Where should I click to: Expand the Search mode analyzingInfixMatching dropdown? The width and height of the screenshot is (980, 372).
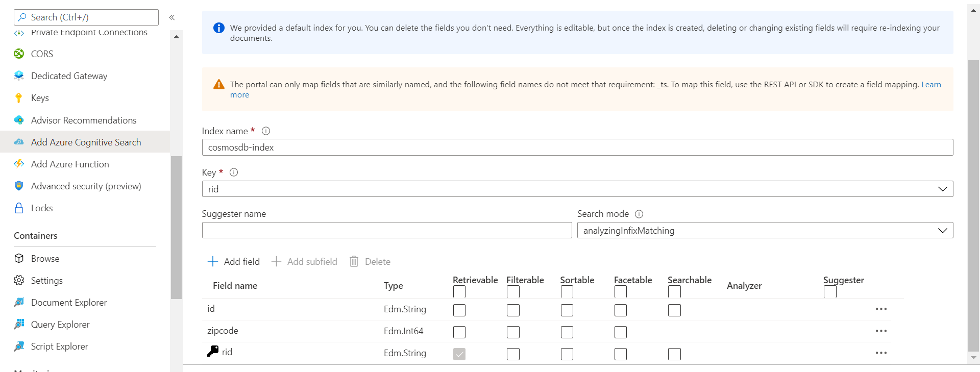(x=765, y=230)
